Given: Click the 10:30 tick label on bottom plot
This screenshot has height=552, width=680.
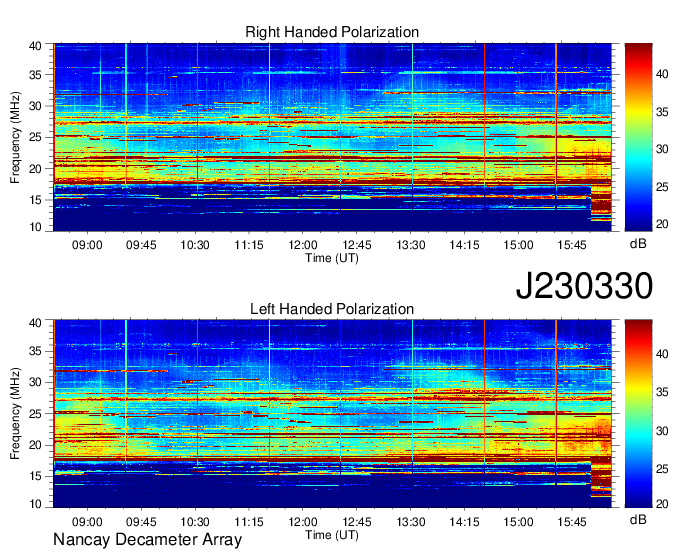Looking at the screenshot, I should [x=195, y=522].
